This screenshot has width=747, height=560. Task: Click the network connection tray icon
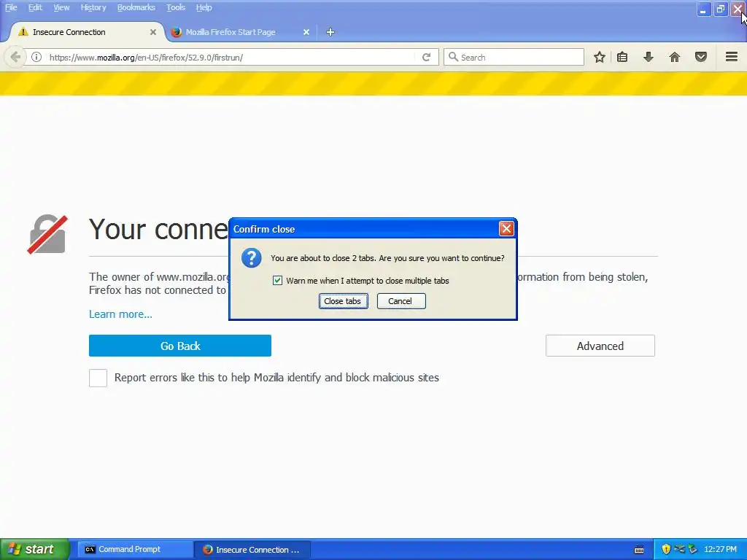[679, 549]
